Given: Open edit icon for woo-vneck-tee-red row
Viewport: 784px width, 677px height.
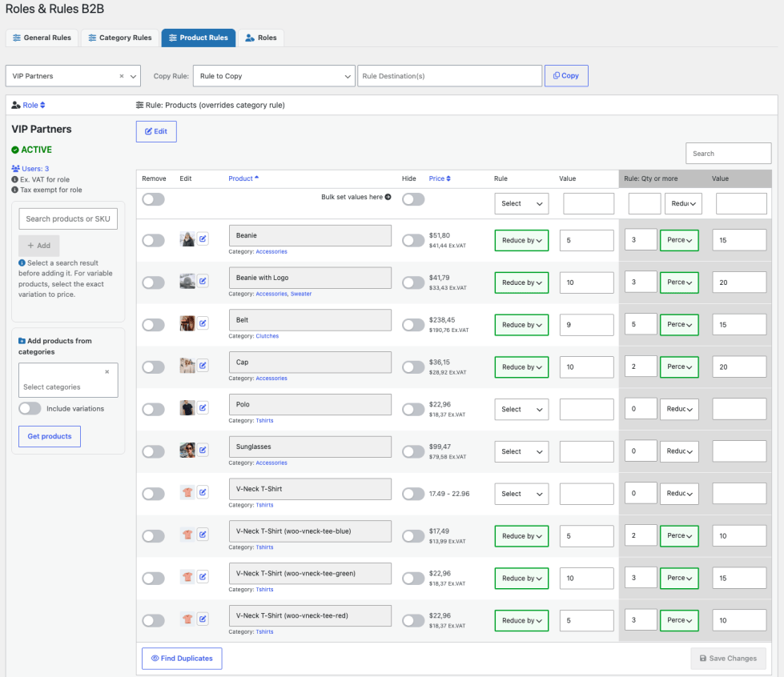Looking at the screenshot, I should click(x=203, y=619).
